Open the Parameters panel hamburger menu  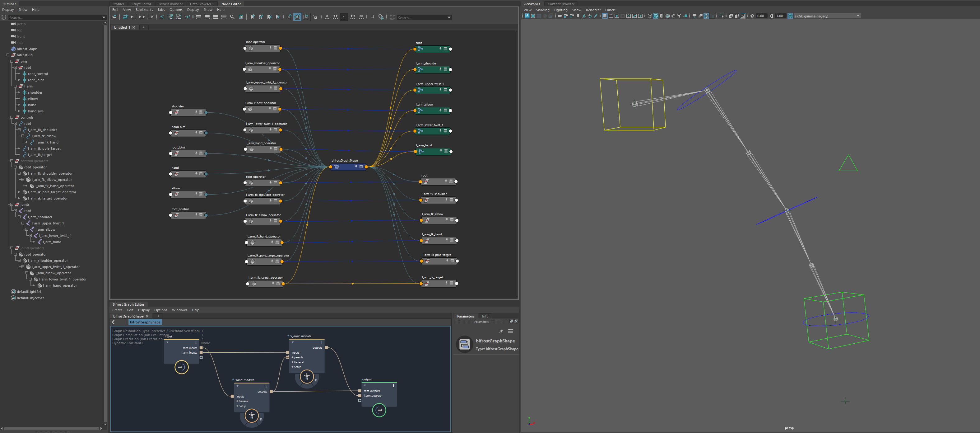(x=511, y=331)
